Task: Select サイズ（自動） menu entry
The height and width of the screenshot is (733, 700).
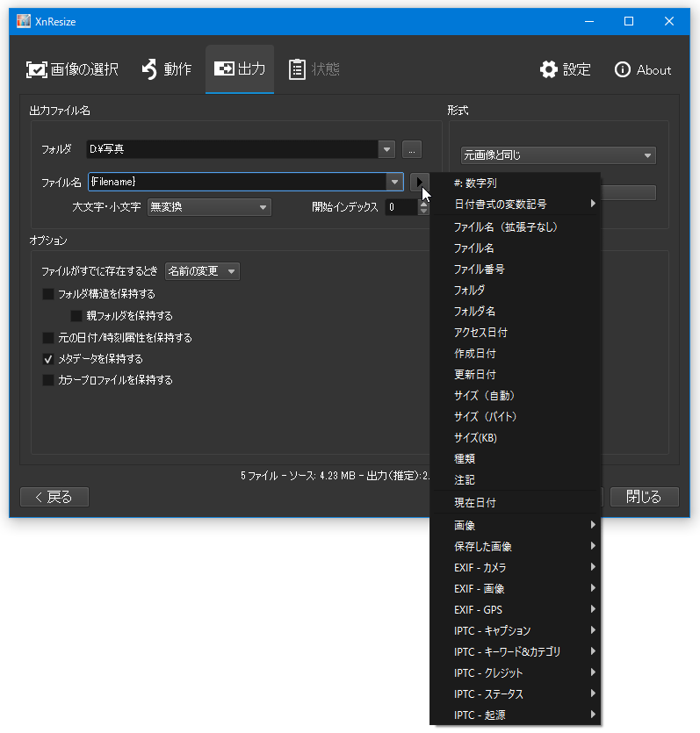Action: coord(515,396)
